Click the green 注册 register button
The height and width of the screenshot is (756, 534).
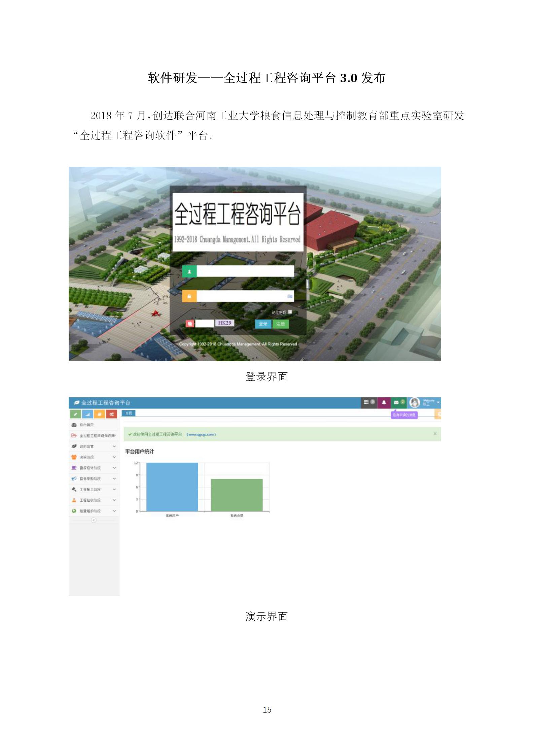coord(280,324)
